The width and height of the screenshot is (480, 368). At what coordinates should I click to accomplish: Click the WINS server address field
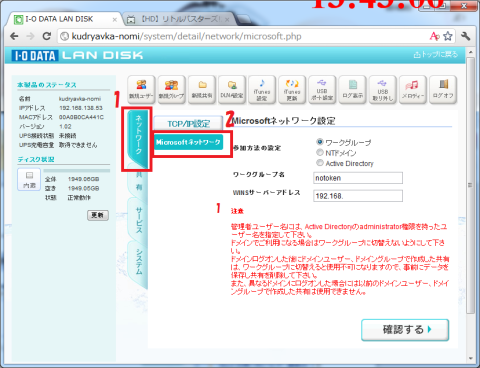tap(358, 196)
